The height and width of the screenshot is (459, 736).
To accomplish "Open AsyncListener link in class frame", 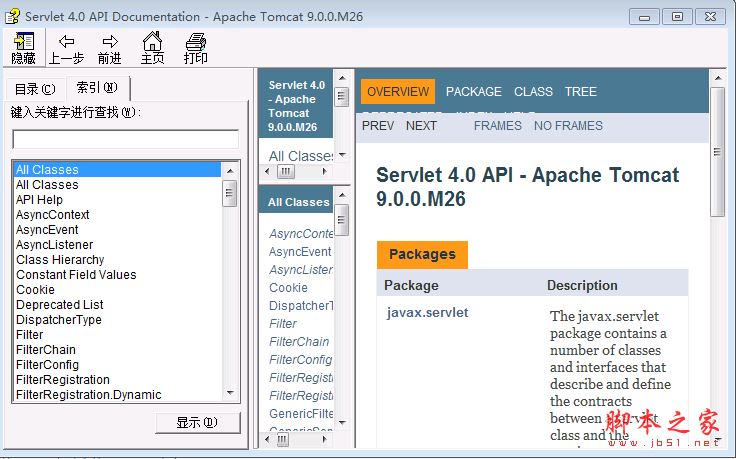I will (x=301, y=270).
